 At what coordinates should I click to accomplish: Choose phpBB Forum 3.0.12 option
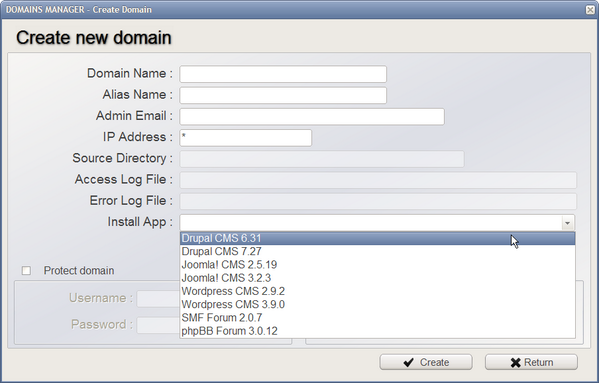tap(377, 331)
